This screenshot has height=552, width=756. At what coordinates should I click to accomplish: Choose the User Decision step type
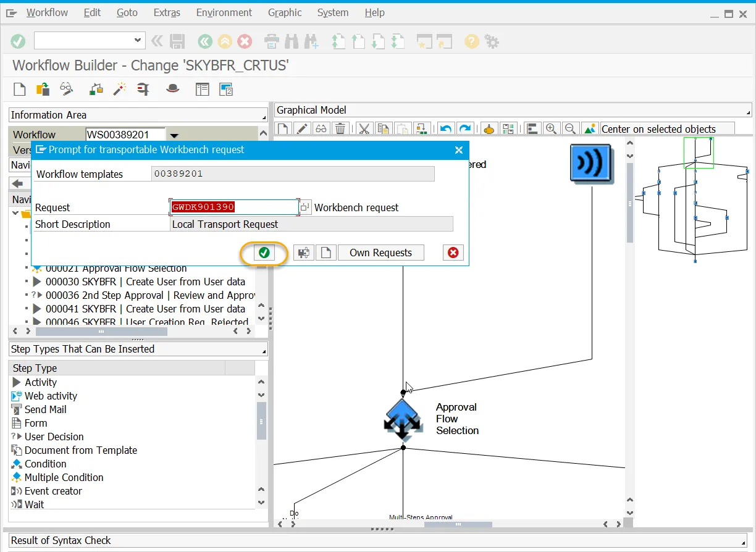click(54, 437)
